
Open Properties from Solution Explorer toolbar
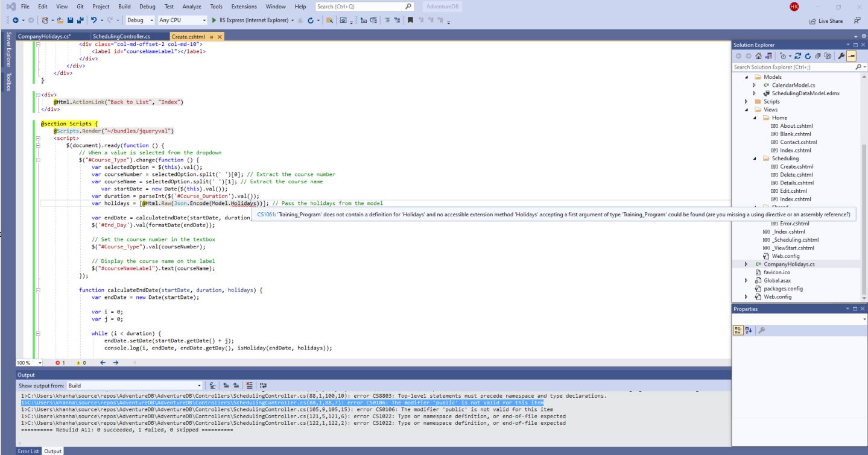point(841,55)
